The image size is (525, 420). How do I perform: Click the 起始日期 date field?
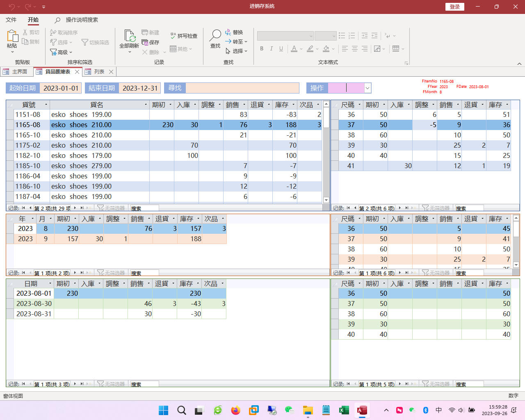pos(61,88)
